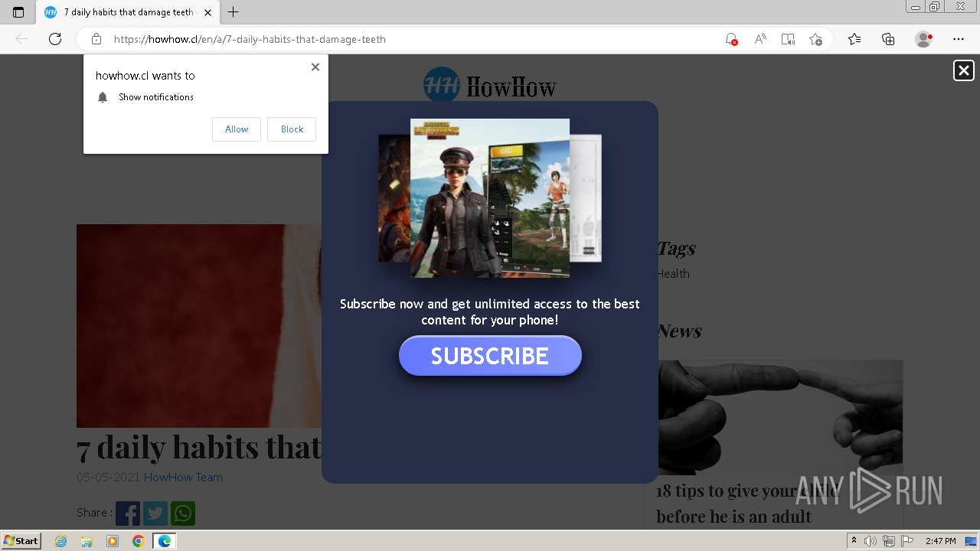The width and height of the screenshot is (980, 551).
Task: Open the fingers news thumbnail
Action: (x=780, y=417)
